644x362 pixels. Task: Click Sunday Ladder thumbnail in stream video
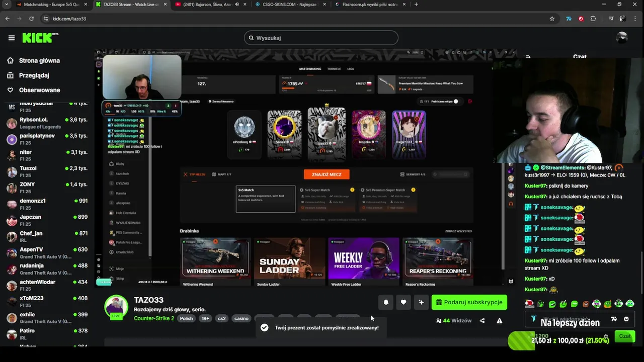coord(289,259)
